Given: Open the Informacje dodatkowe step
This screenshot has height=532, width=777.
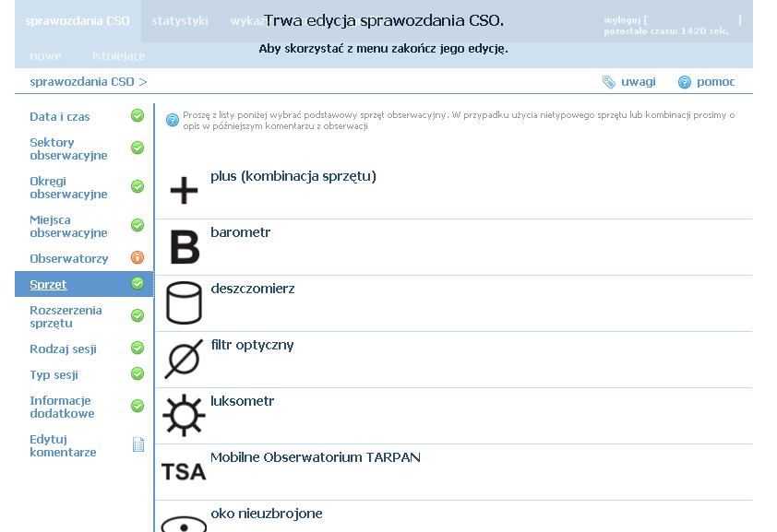Looking at the screenshot, I should click(x=62, y=407).
